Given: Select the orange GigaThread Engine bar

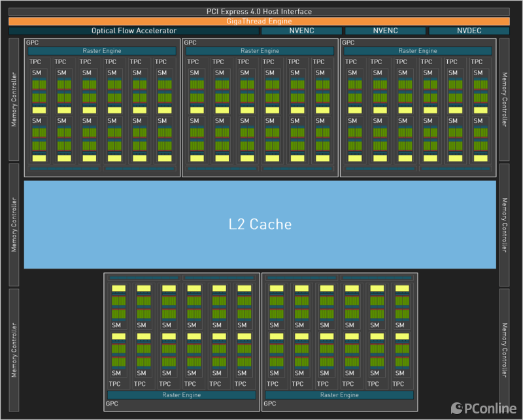Looking at the screenshot, I should tap(259, 21).
